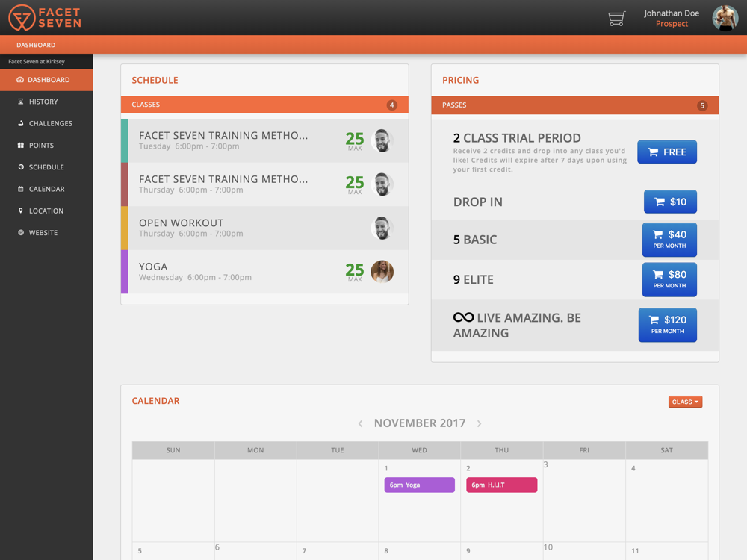Go to Schedule in sidebar

[46, 167]
